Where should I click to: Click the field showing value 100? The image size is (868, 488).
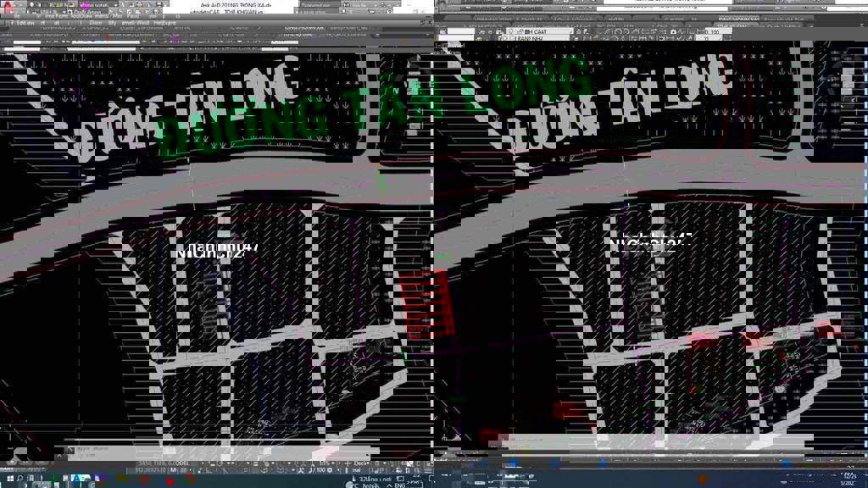point(713,31)
